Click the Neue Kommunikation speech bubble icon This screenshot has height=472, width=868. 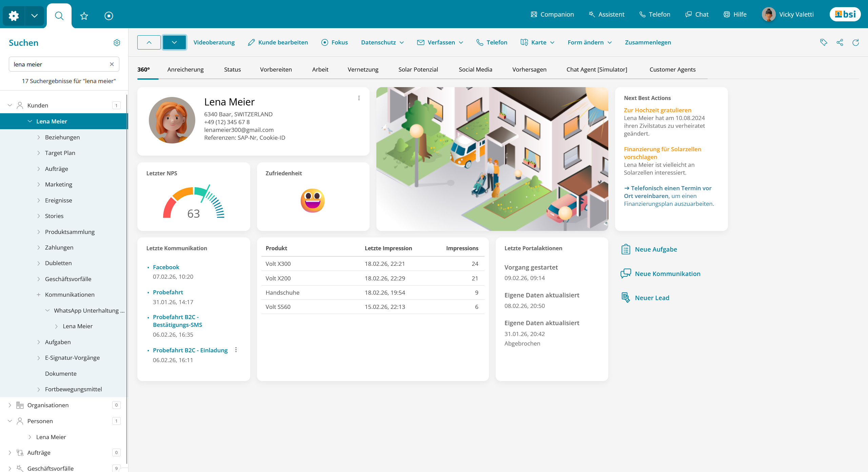click(x=626, y=274)
